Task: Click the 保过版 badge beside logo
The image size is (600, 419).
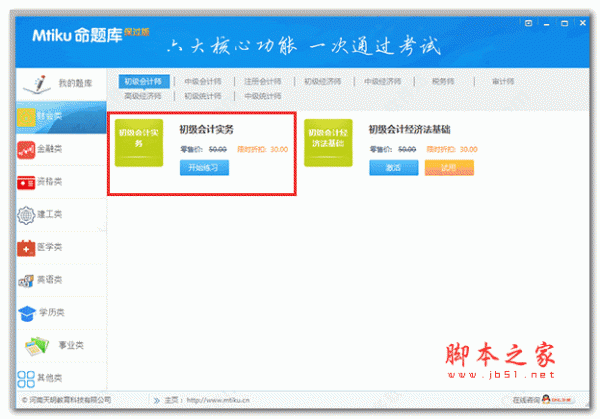Action: point(137,32)
